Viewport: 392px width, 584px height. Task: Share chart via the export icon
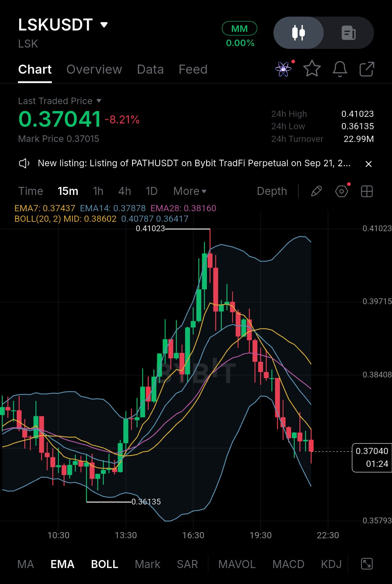(x=367, y=69)
